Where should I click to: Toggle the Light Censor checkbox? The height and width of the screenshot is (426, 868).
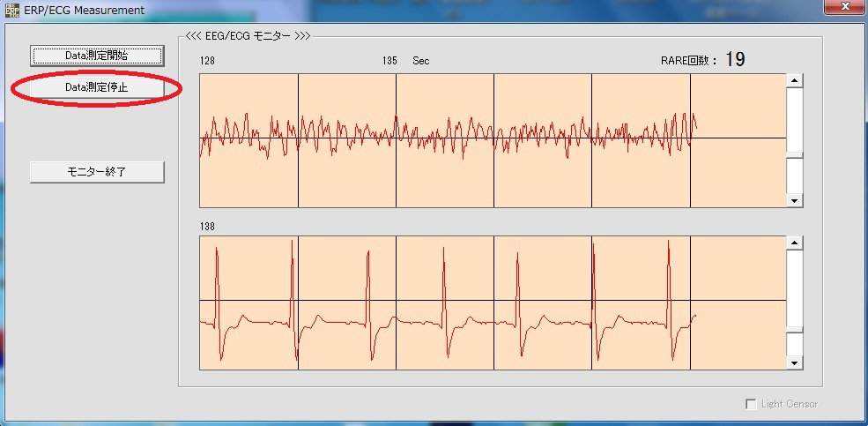coord(751,404)
